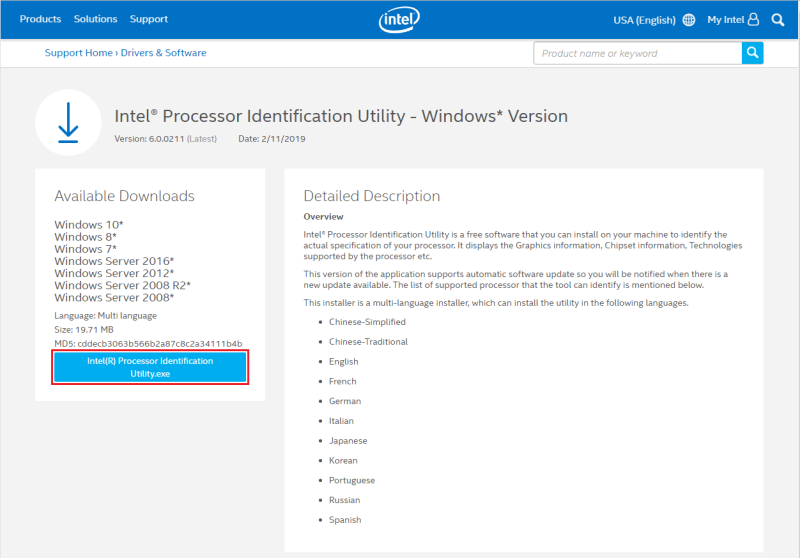Open the My Intel user icon
This screenshot has height=558, width=800.
(x=753, y=19)
